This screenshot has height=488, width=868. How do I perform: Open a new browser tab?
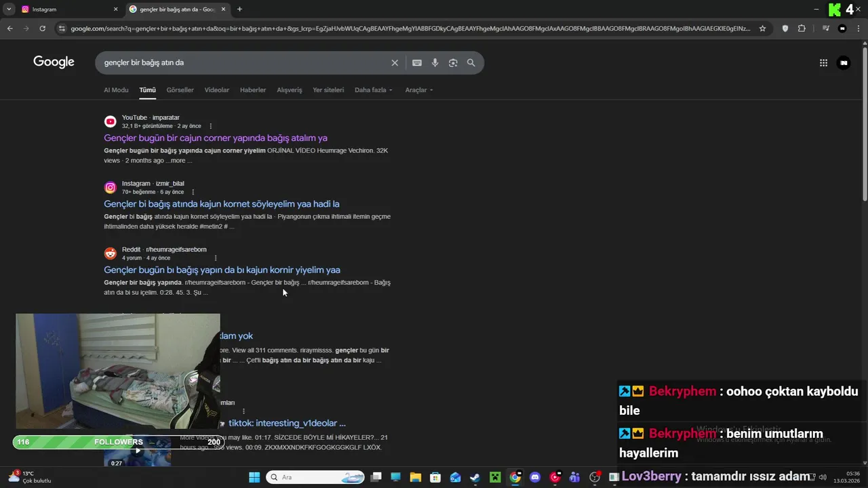point(239,9)
